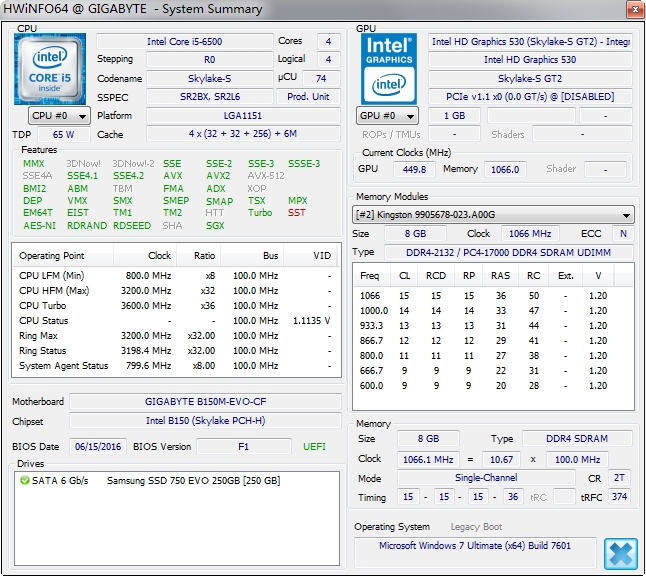The image size is (646, 577).
Task: Expand the Kingston memory module dropdown
Action: (x=493, y=215)
